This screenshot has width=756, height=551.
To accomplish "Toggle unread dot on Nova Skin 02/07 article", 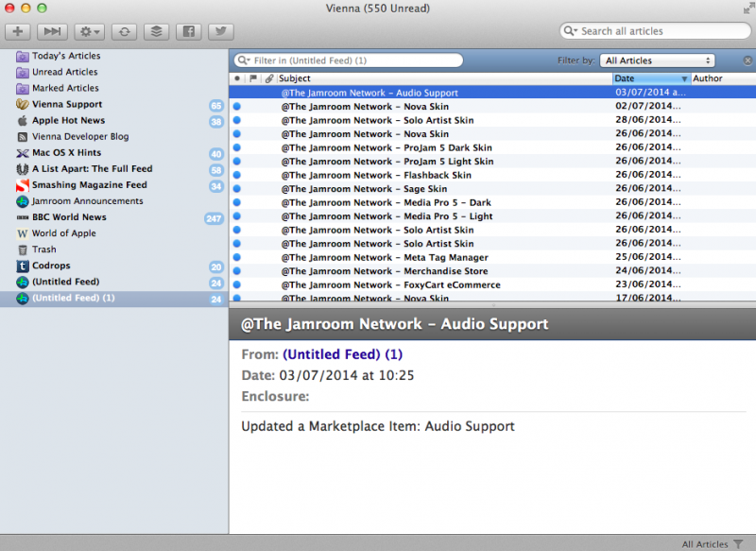I will point(236,107).
